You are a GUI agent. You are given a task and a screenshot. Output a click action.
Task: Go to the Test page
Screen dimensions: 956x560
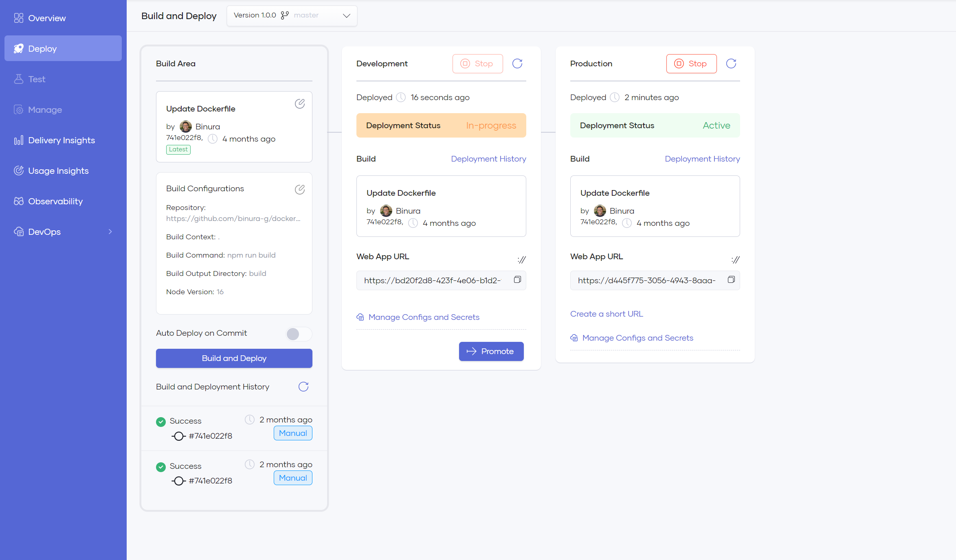tap(63, 79)
